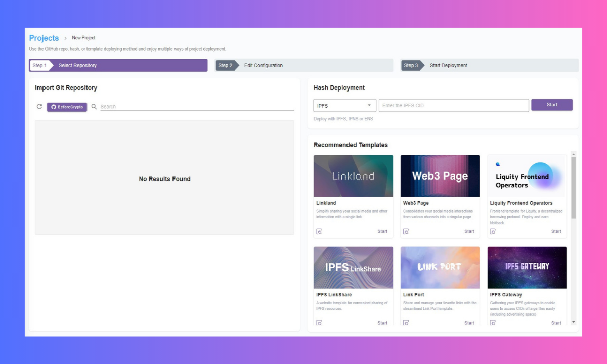Click the Projects breadcrumb link
Viewport: 607px width, 364px height.
click(44, 38)
